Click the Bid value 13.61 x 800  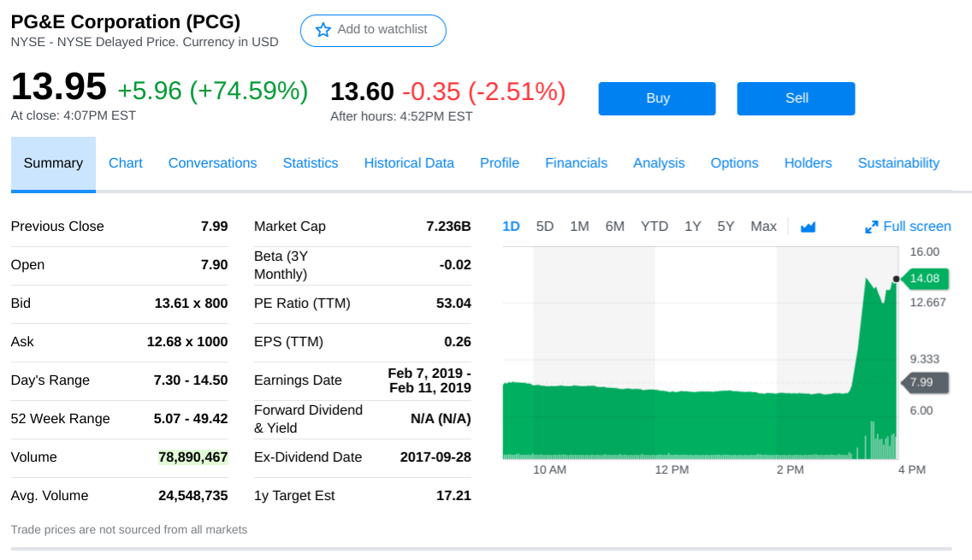tap(191, 304)
